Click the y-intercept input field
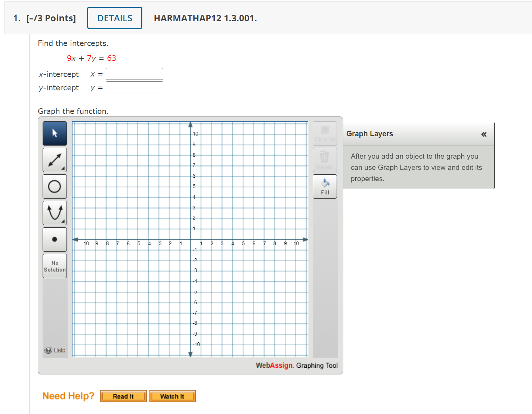This screenshot has width=532, height=414. tap(134, 87)
